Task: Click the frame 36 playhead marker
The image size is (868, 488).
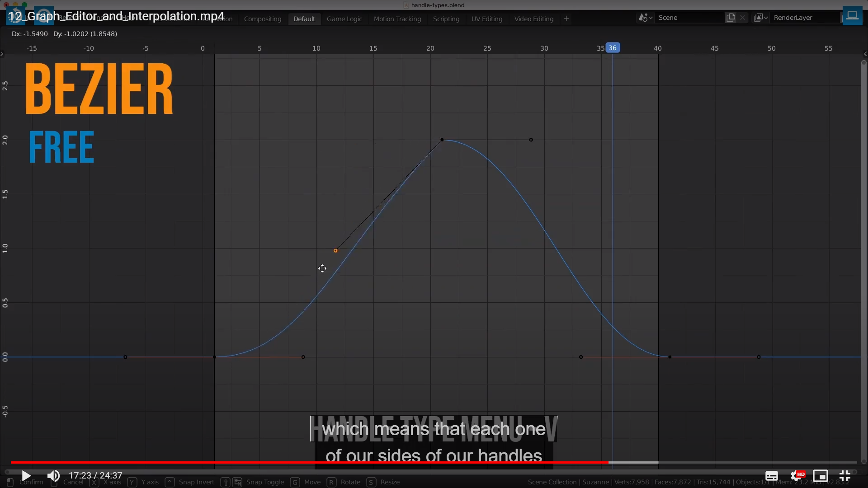Action: tap(612, 48)
